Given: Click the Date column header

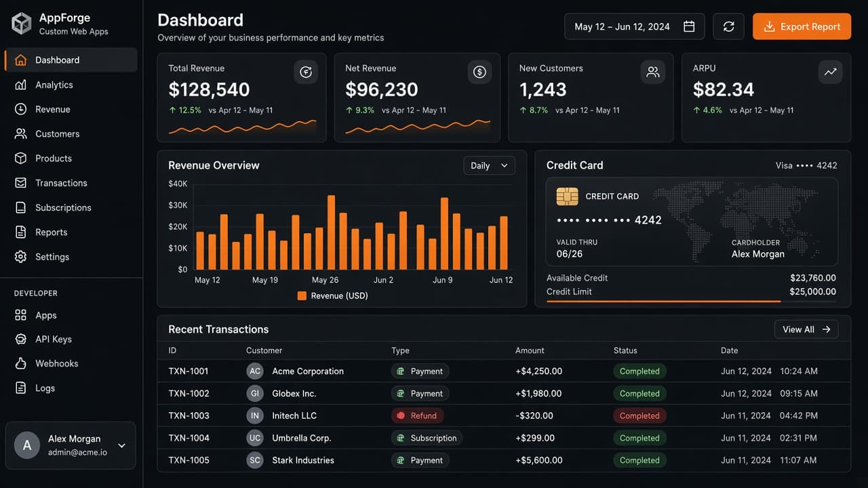Looking at the screenshot, I should tap(730, 350).
